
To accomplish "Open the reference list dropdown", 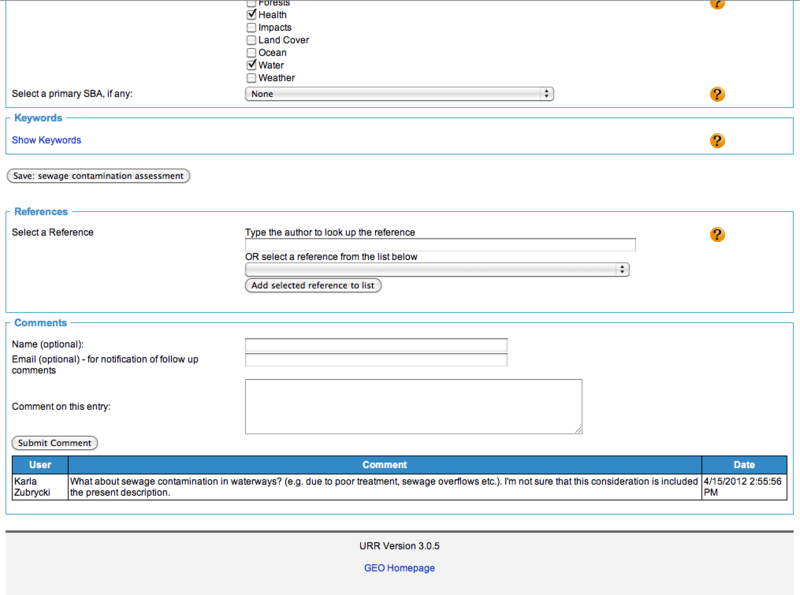I will (437, 270).
